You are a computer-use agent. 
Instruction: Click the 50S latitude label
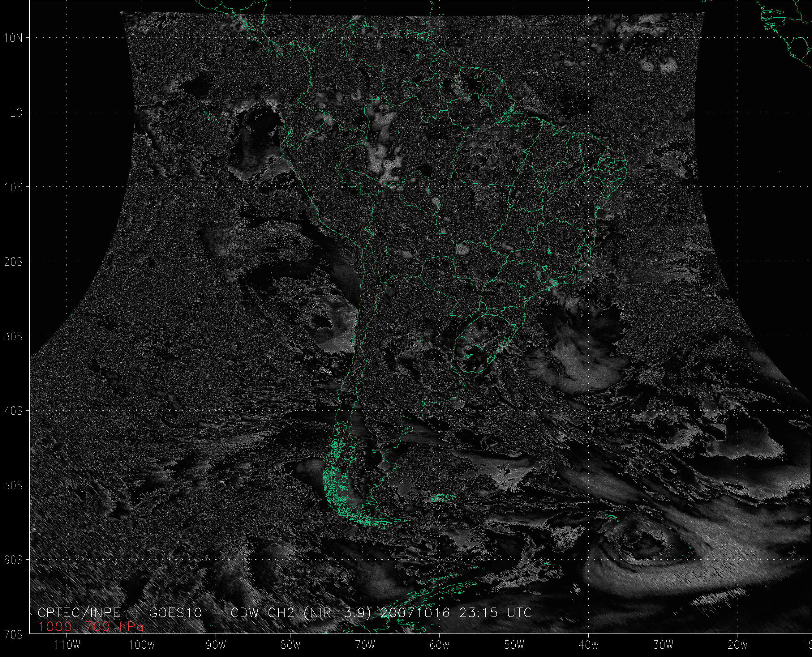point(14,485)
